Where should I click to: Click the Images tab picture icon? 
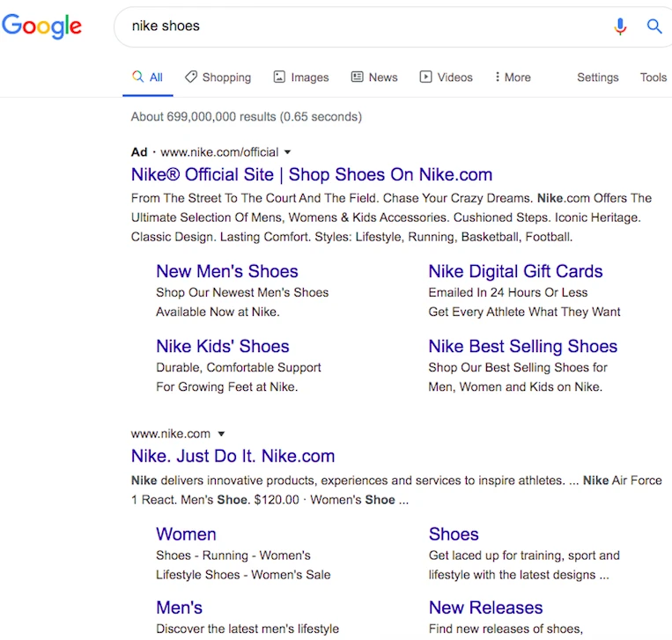pos(279,77)
